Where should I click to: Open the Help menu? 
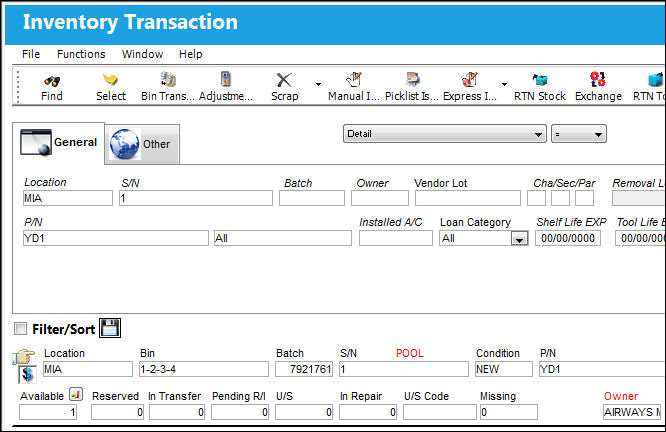(x=190, y=54)
